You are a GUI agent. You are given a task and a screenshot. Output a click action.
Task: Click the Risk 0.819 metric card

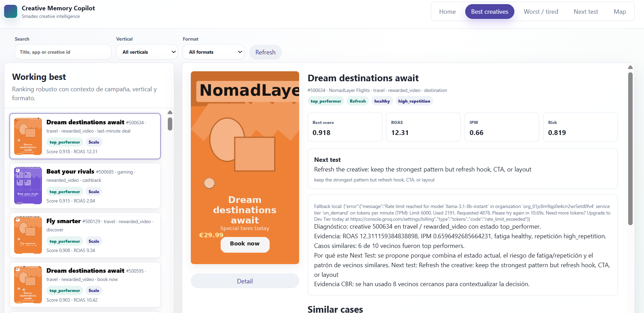(580, 127)
